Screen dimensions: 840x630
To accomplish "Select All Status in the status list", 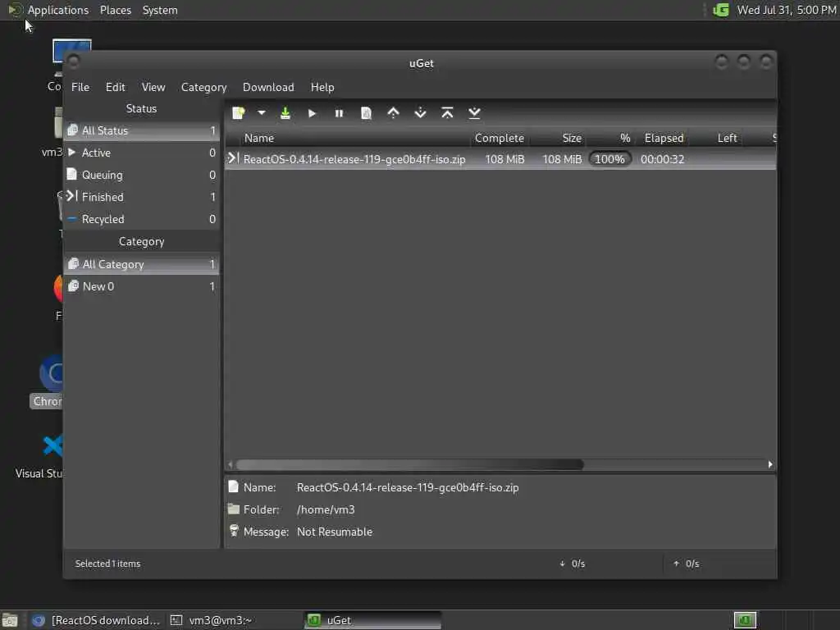I will (x=141, y=130).
